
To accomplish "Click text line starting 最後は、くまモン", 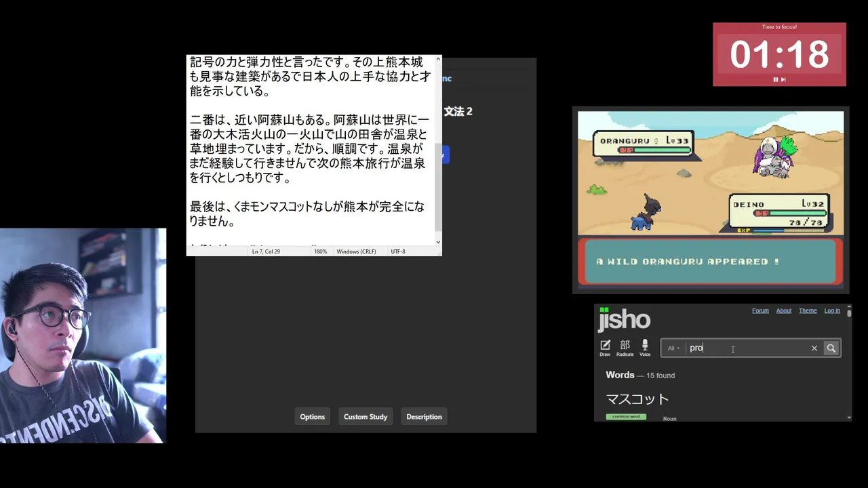I will [x=307, y=207].
